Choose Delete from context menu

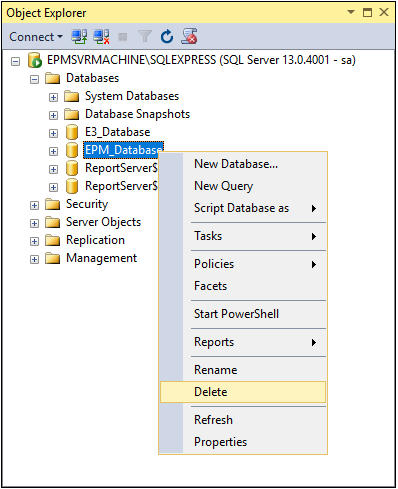(x=243, y=392)
